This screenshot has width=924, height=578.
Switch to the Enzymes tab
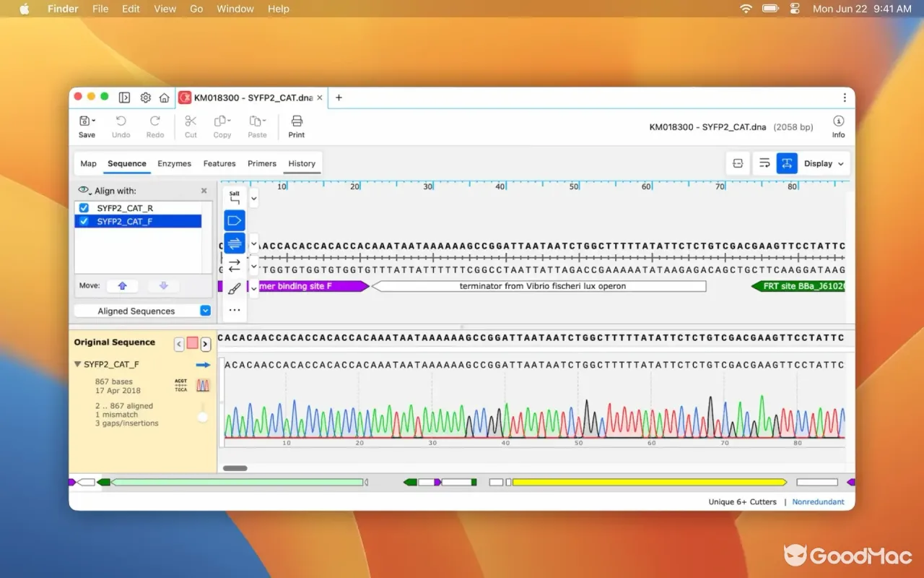tap(174, 163)
